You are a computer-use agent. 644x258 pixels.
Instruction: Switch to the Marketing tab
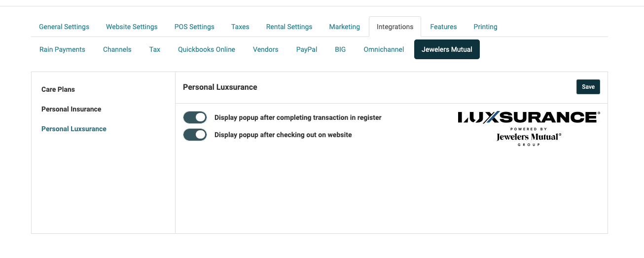[x=345, y=27]
